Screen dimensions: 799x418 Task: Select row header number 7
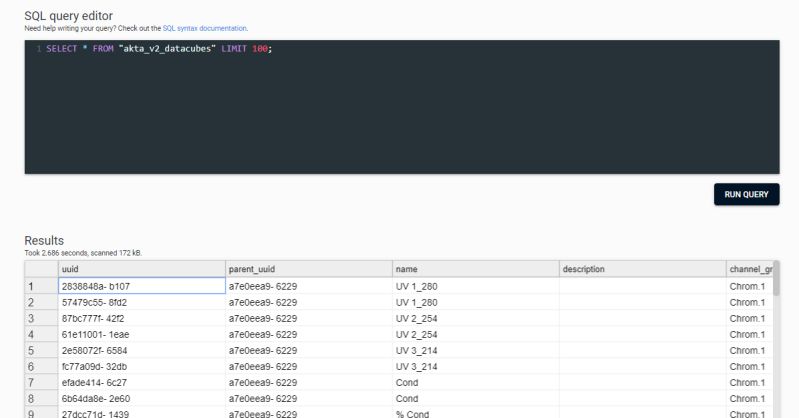coord(41,382)
